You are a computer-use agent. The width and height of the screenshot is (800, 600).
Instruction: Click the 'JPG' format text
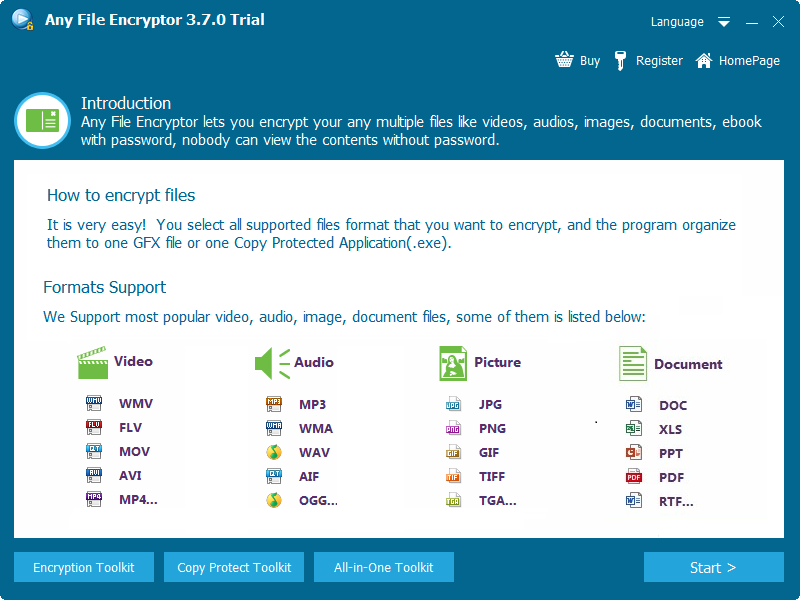pyautogui.click(x=490, y=405)
